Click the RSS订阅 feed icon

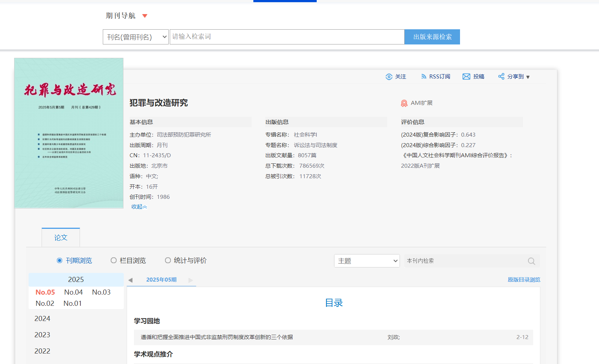pos(423,77)
